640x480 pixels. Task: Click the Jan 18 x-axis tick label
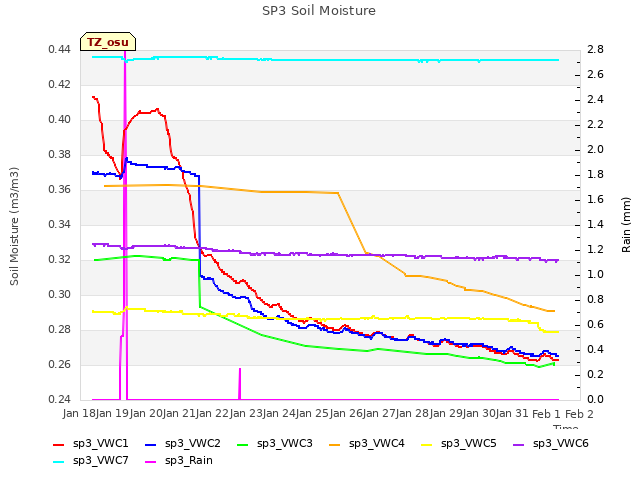tap(79, 413)
